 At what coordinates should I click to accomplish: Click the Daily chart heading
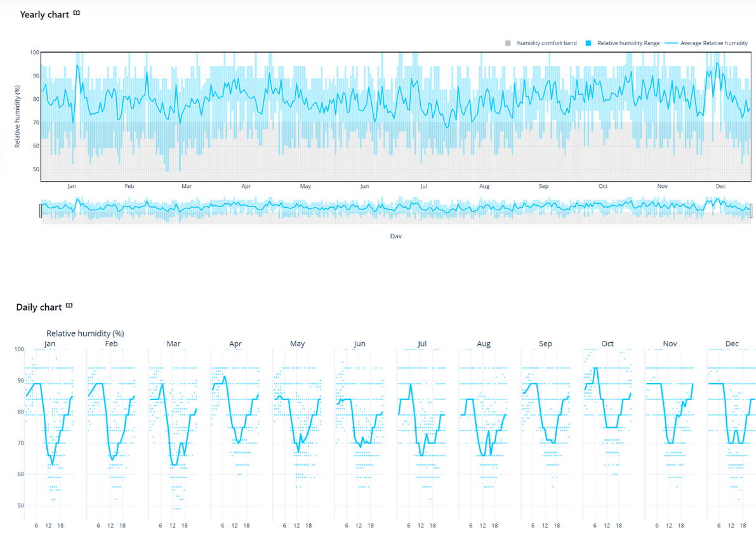pos(39,307)
